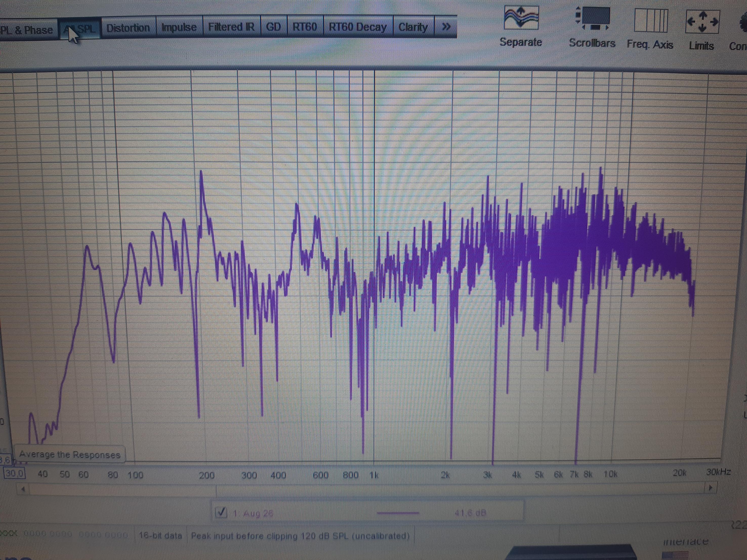This screenshot has height=560, width=747.
Task: Toggle the Scrollbars icon
Action: click(x=592, y=19)
